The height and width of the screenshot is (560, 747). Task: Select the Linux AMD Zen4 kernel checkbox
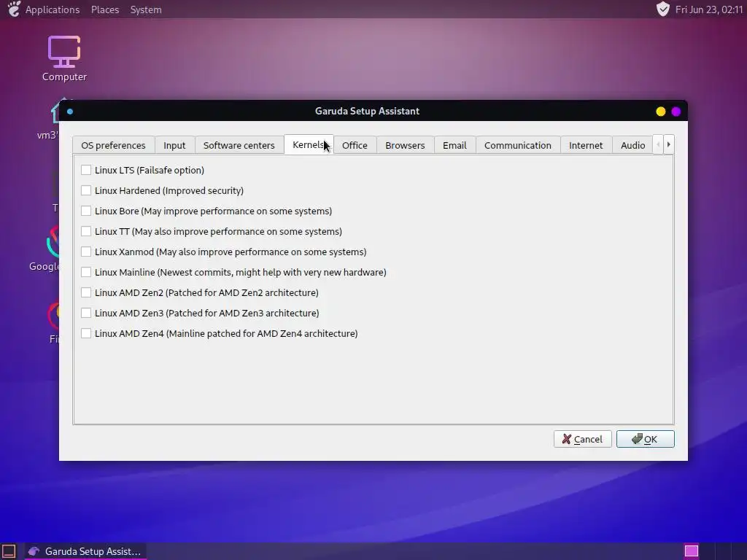(x=86, y=334)
